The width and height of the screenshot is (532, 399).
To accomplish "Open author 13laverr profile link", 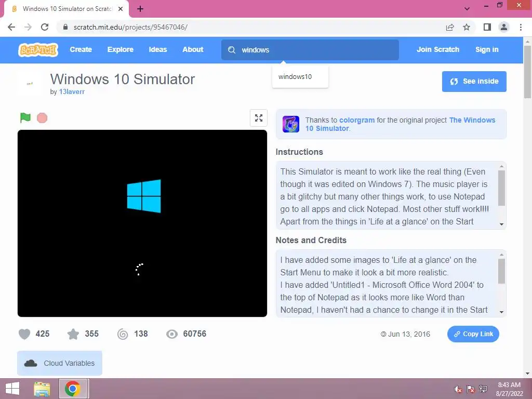I will point(72,91).
